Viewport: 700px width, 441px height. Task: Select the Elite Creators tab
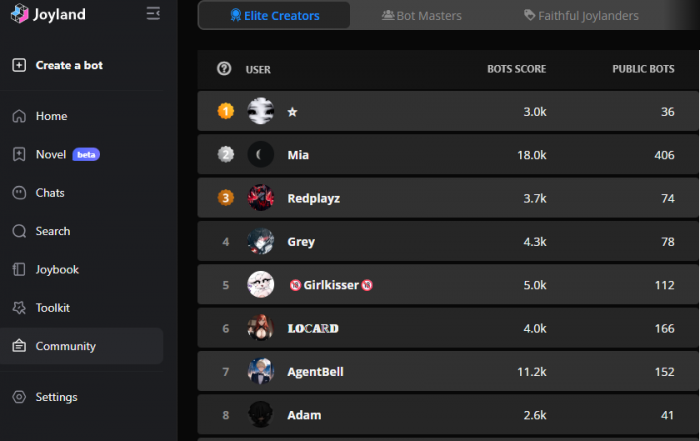point(274,16)
